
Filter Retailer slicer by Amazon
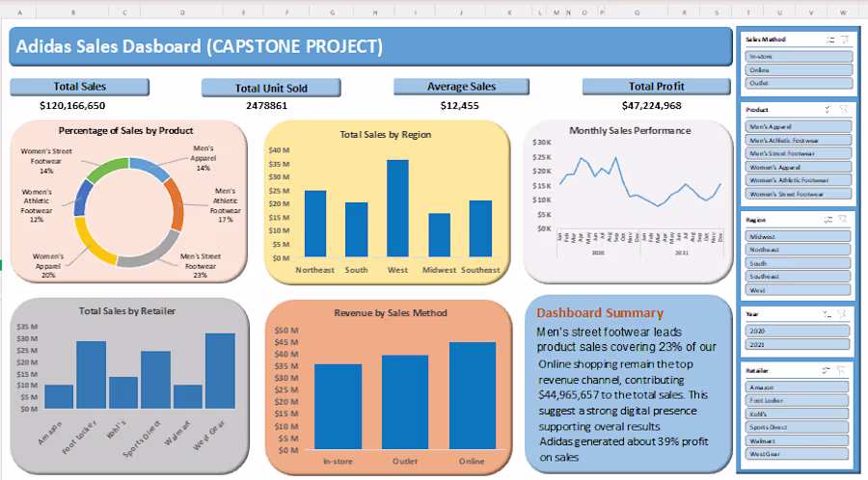797,387
